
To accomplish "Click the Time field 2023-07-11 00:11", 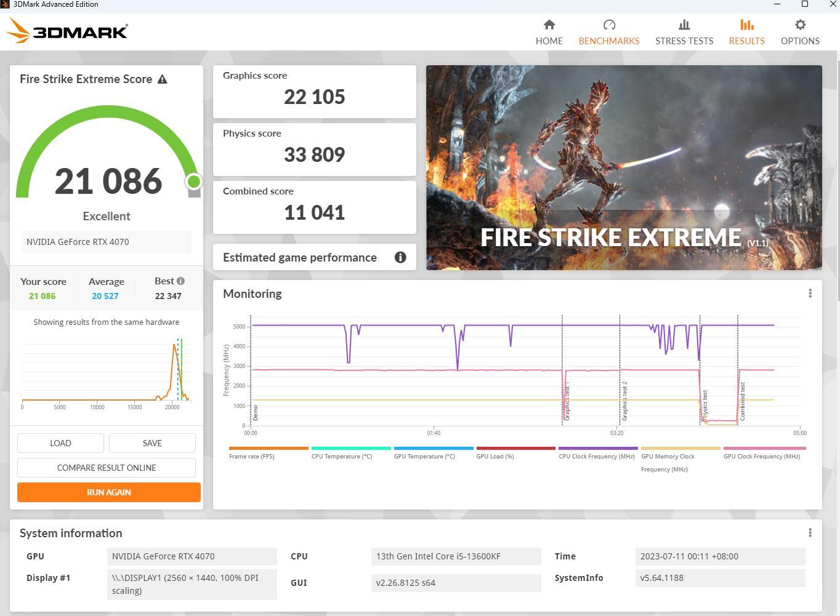I will (721, 556).
